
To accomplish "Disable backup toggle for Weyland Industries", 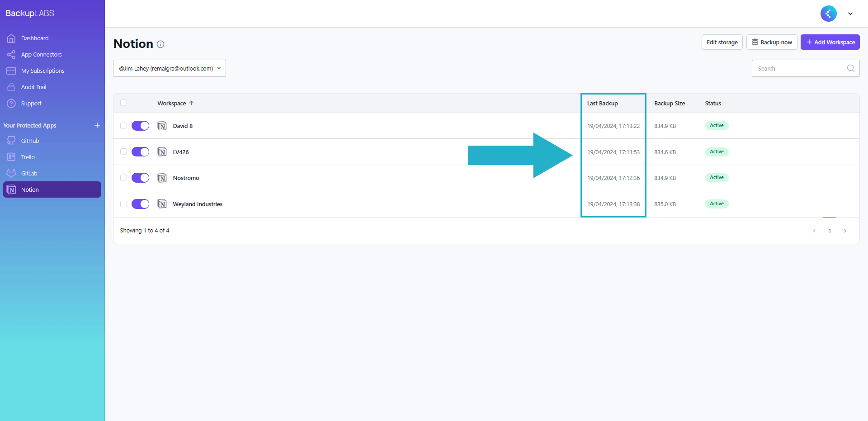I will [140, 204].
